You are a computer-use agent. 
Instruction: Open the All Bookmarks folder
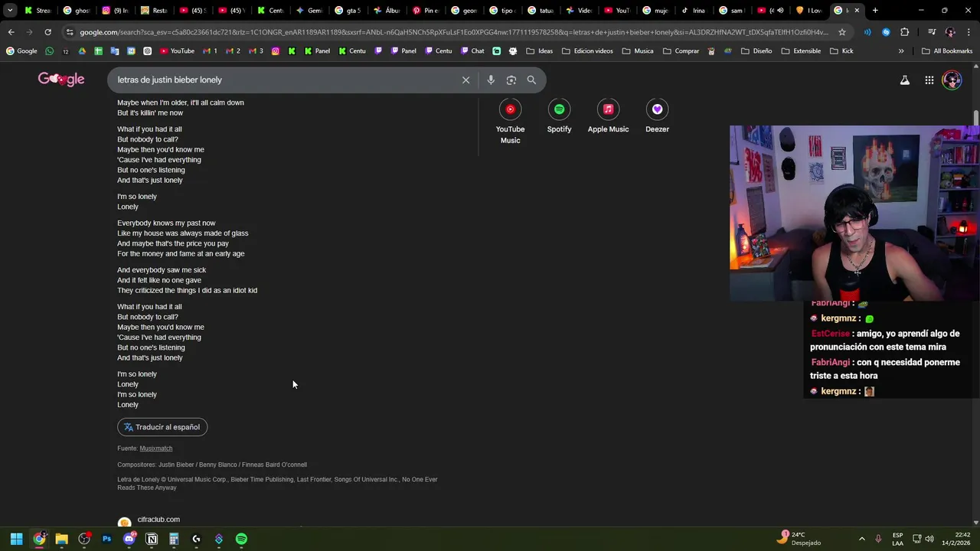[x=947, y=51]
